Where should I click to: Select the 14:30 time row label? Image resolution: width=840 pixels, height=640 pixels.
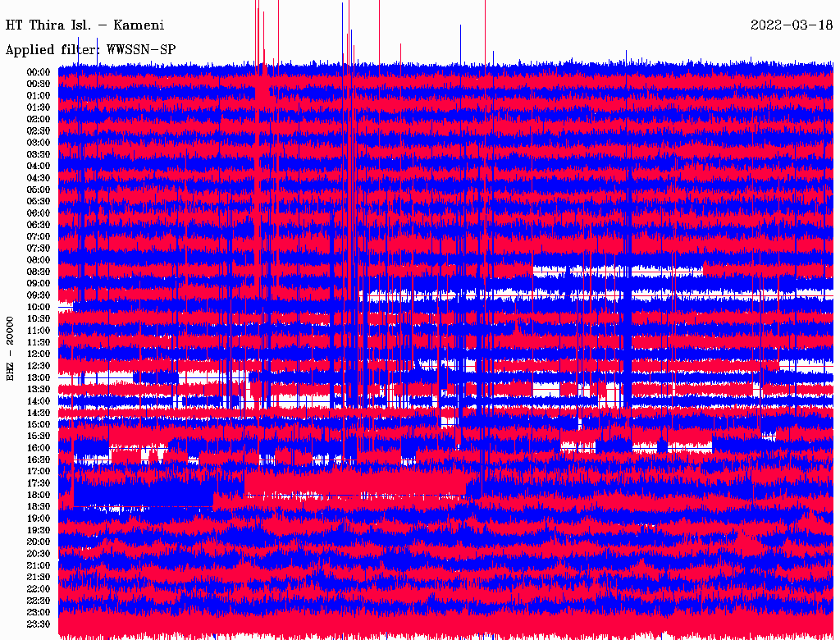[39, 414]
